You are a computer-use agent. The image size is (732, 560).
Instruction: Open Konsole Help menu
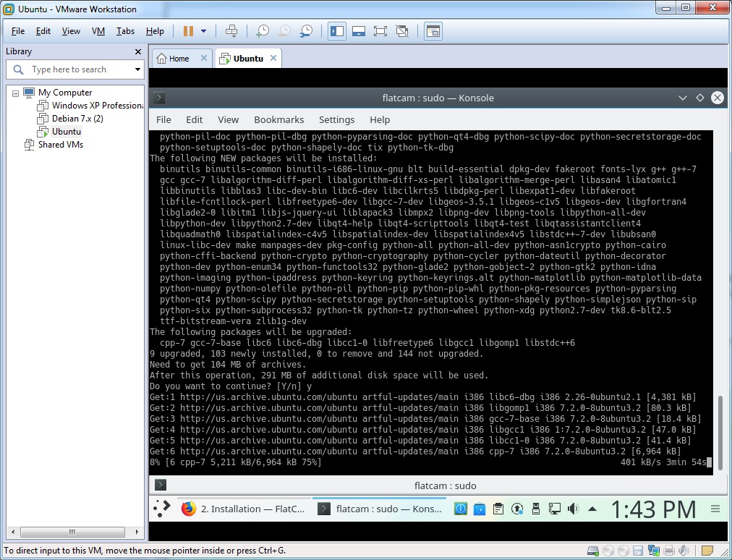380,119
